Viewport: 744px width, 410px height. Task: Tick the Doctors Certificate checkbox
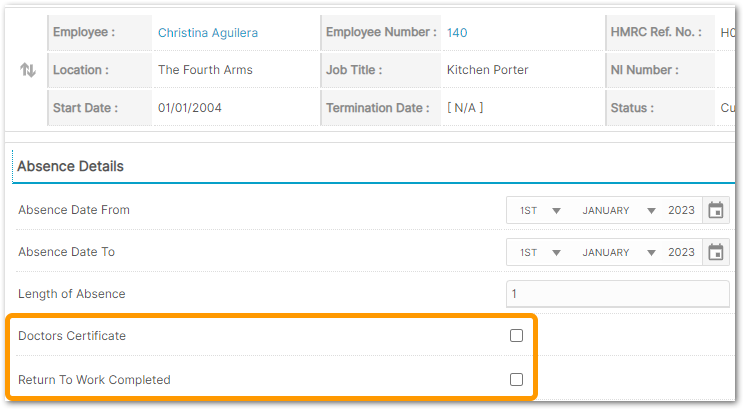coord(516,335)
